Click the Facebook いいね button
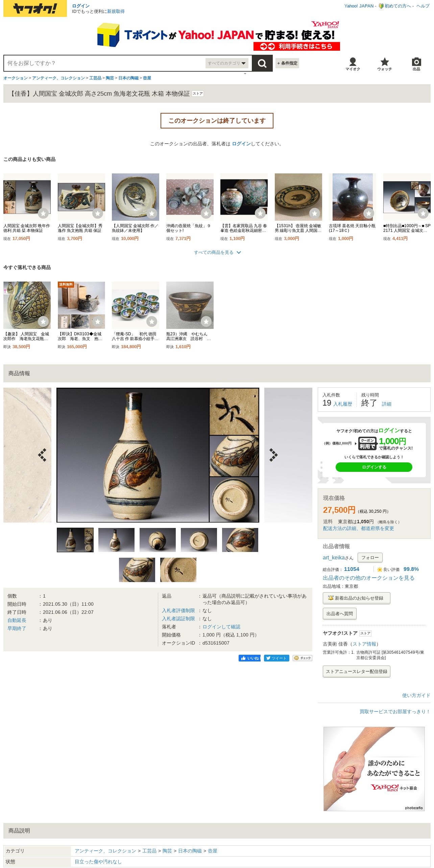 coord(249,658)
